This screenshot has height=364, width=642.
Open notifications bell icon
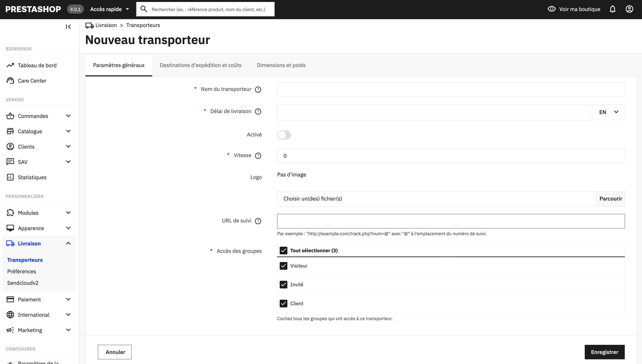(612, 9)
